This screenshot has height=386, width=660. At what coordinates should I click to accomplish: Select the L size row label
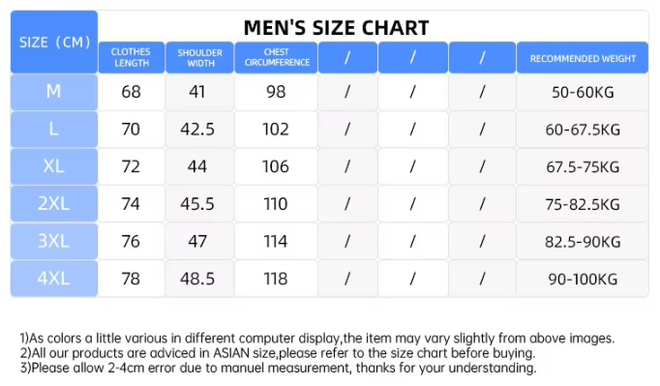[54, 129]
